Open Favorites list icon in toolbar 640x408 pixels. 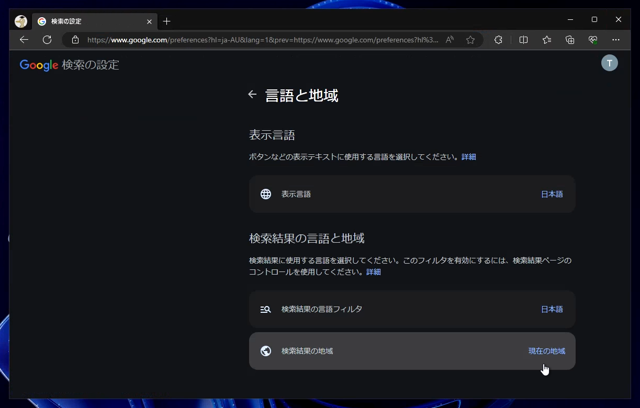(547, 40)
